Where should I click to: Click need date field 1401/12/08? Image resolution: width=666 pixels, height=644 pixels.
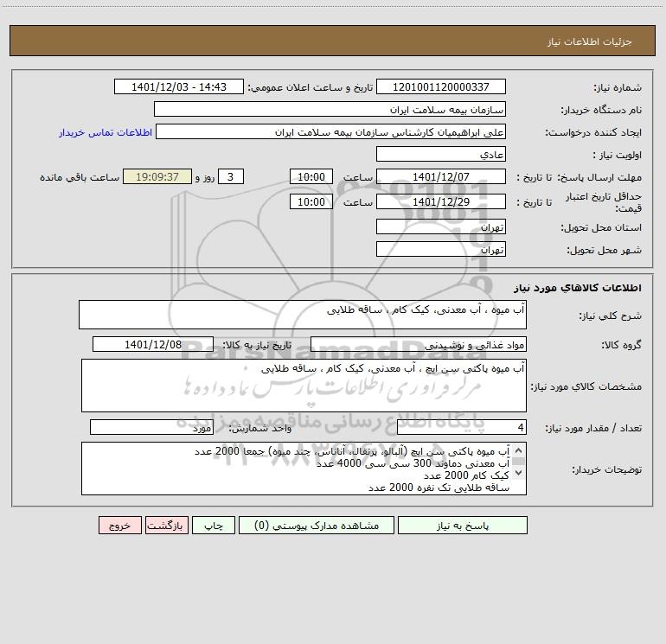tap(153, 344)
